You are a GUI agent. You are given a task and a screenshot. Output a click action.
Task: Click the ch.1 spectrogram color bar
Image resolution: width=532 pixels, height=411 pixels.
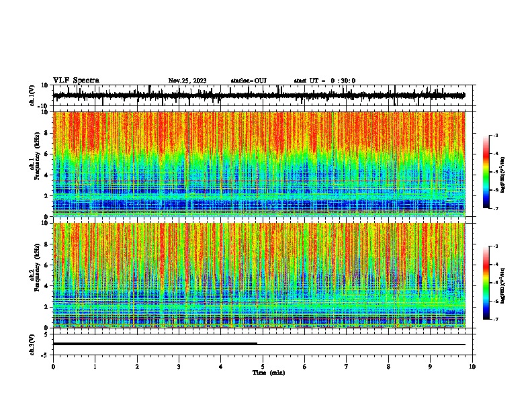click(x=486, y=172)
